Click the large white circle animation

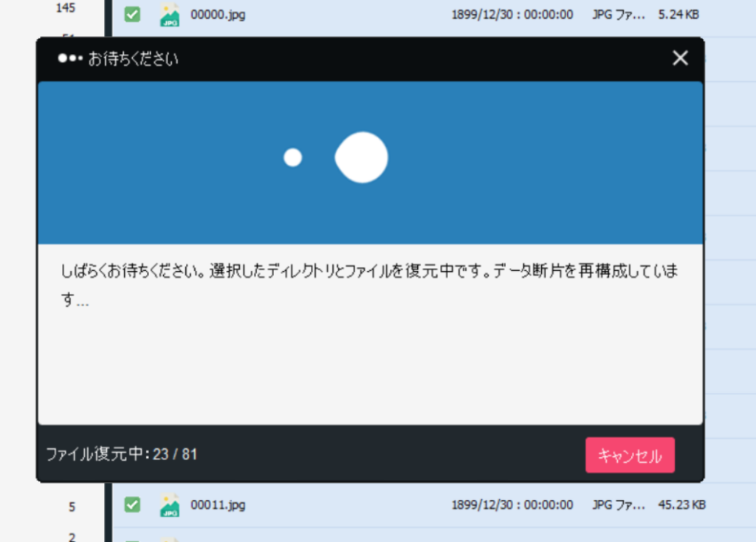(x=362, y=157)
